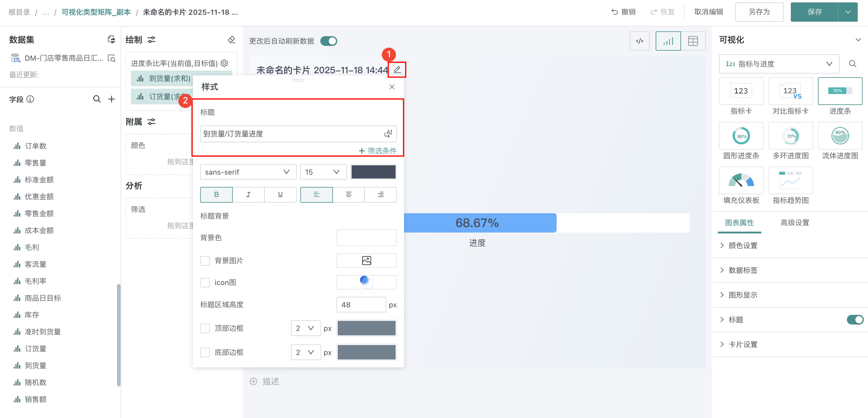Click the eraser clear icon in 绘制 panel
Viewport: 868px width, 418px height.
pyautogui.click(x=232, y=40)
